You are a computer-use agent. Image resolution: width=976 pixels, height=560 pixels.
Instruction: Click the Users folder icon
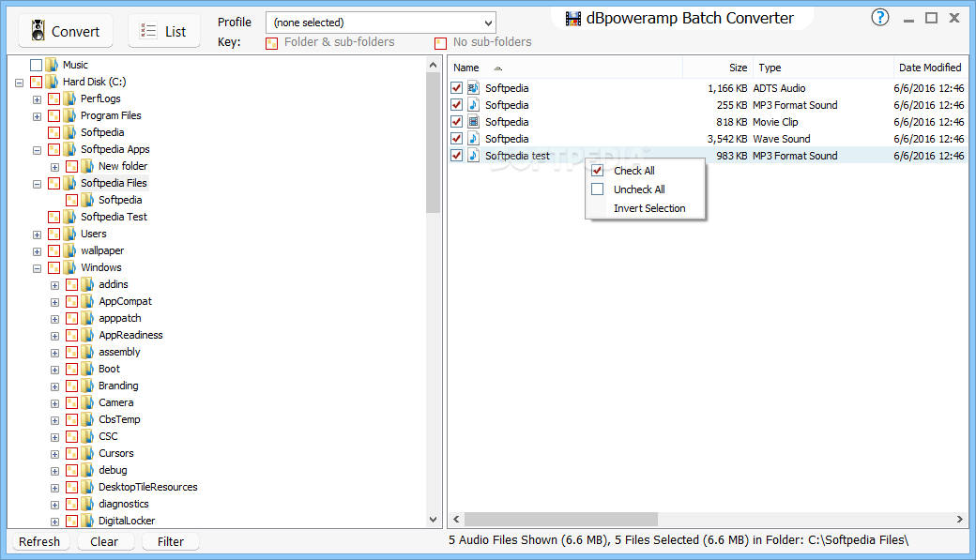(70, 234)
